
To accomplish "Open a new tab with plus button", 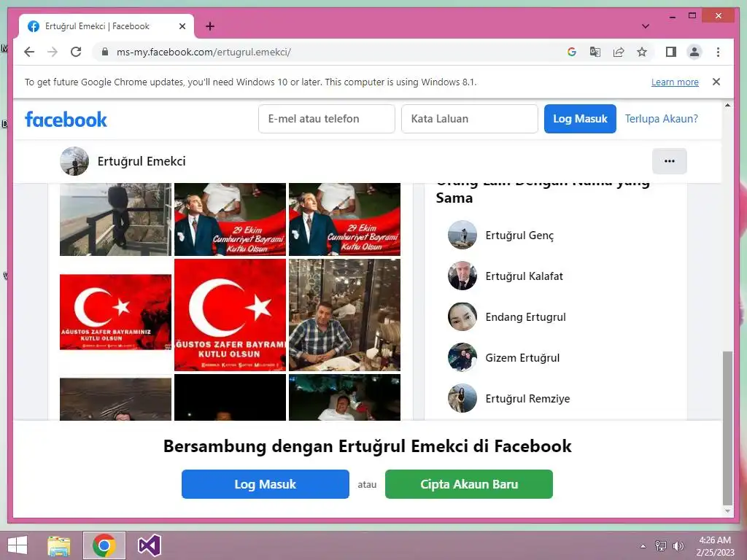I will click(209, 26).
